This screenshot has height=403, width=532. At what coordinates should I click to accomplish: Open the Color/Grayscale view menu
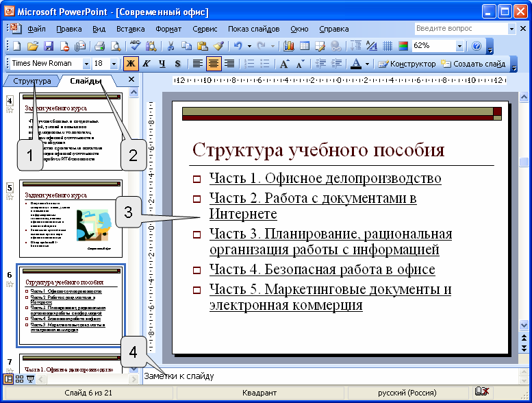(403, 46)
